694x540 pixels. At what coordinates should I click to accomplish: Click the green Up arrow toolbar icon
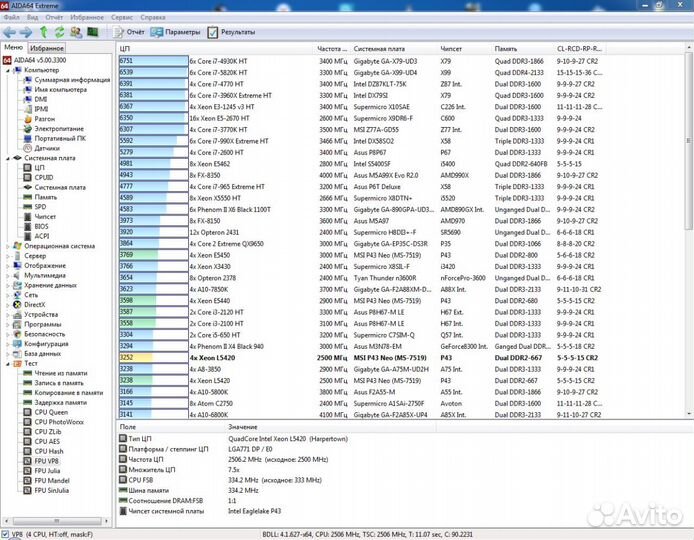pyautogui.click(x=43, y=32)
